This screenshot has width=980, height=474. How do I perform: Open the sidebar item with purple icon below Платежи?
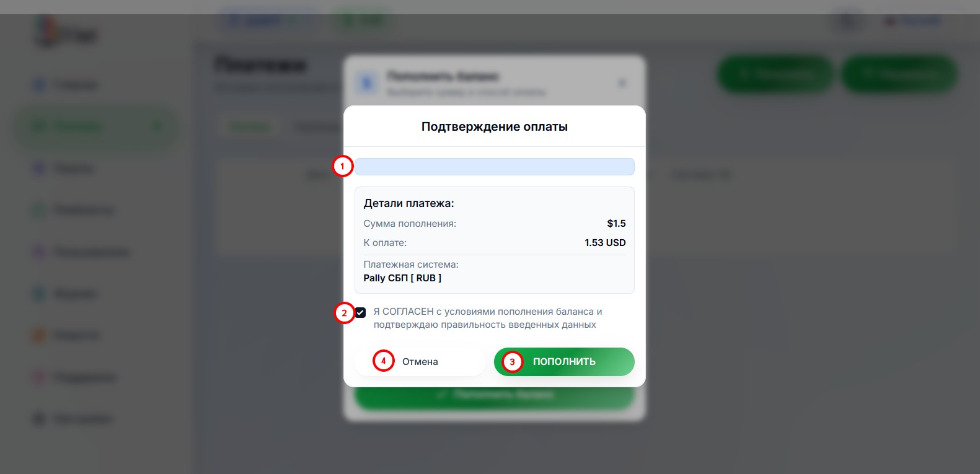[x=39, y=169]
